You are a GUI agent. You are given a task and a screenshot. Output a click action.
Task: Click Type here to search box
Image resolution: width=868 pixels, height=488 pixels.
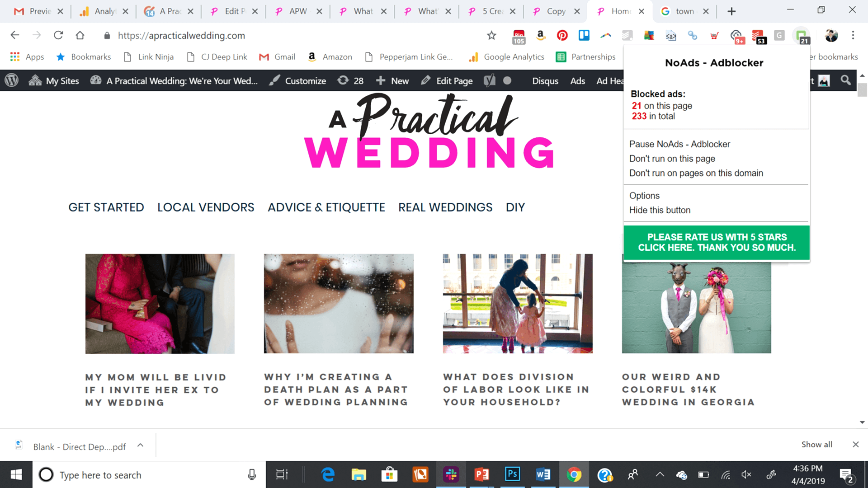149,474
